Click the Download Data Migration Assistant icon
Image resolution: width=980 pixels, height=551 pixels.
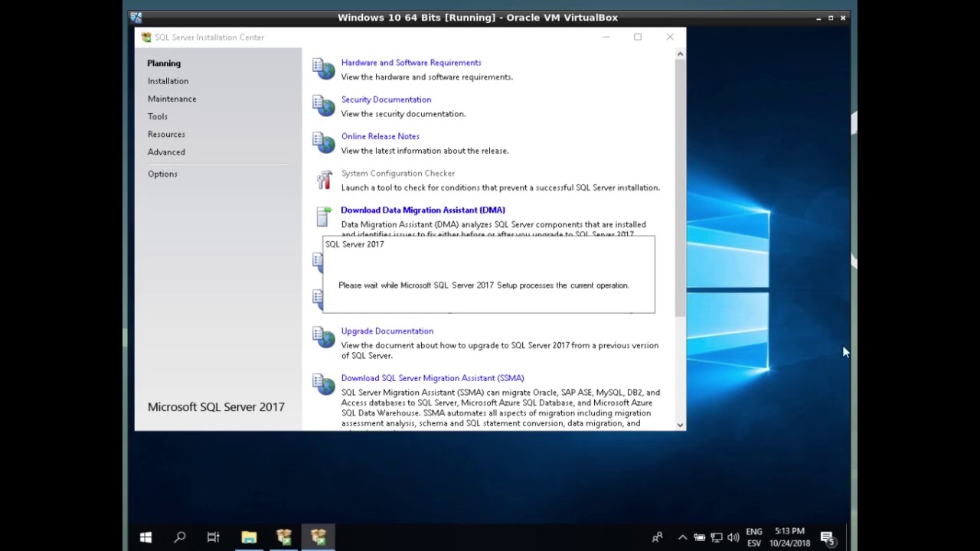[x=324, y=217]
